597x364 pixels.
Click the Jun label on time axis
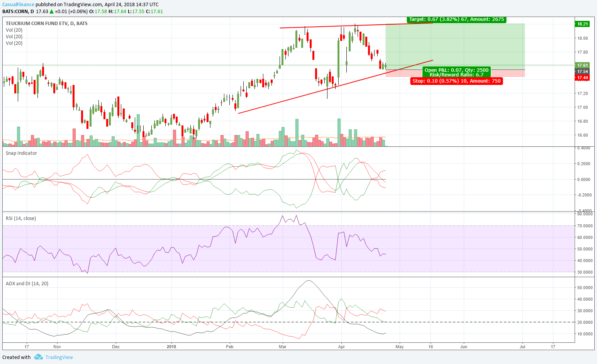click(464, 347)
